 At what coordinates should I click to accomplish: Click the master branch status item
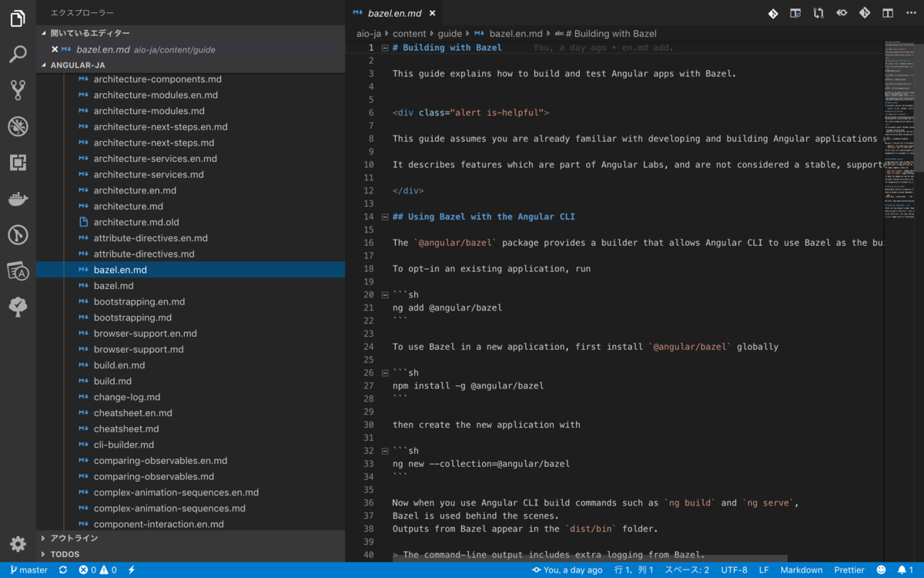tap(28, 570)
